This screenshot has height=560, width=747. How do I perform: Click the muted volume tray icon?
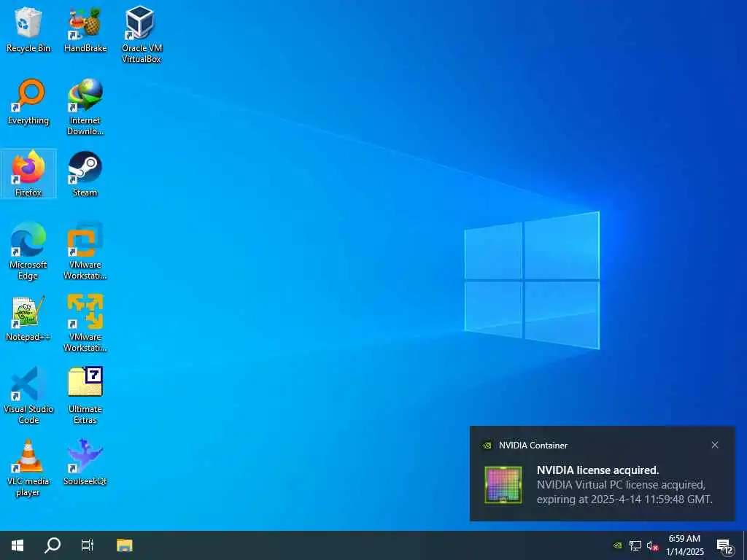tap(652, 546)
